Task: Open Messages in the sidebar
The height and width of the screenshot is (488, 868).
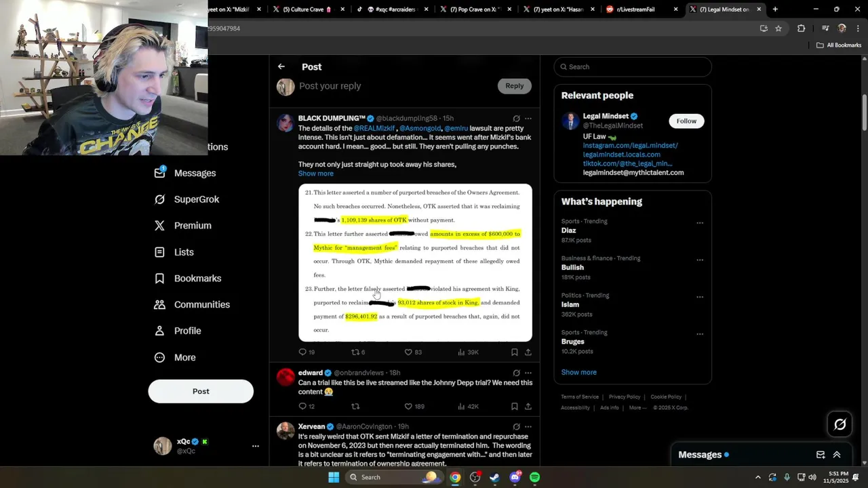Action: [185, 173]
